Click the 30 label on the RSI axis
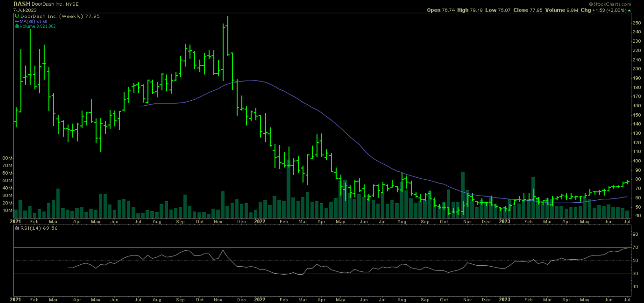This screenshot has width=644, height=303. click(635, 274)
